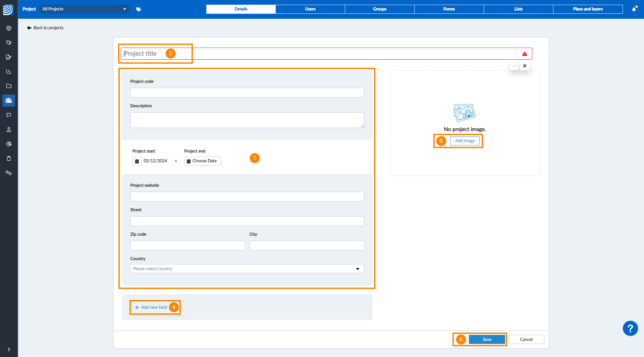644x357 pixels.
Task: Click the Add image button
Action: click(465, 141)
